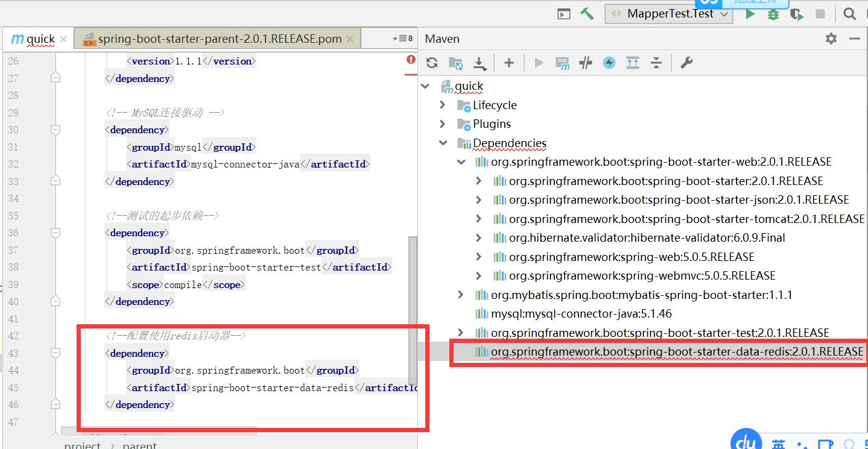Expand the Plugins node
The height and width of the screenshot is (449, 868).
click(x=443, y=124)
